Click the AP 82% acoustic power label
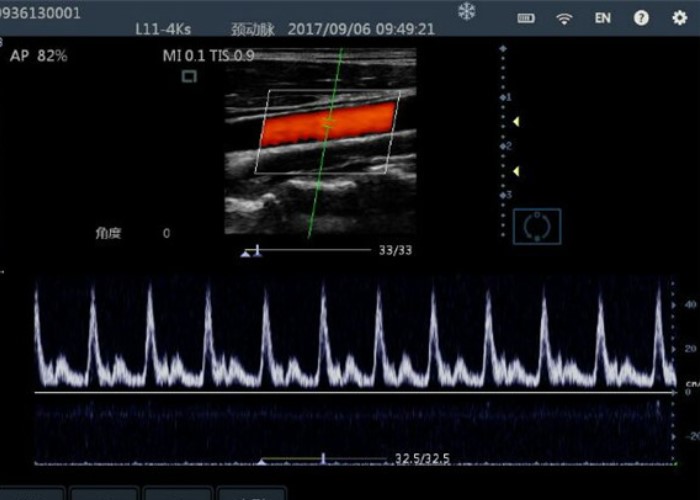This screenshot has width=700, height=500. point(38,56)
